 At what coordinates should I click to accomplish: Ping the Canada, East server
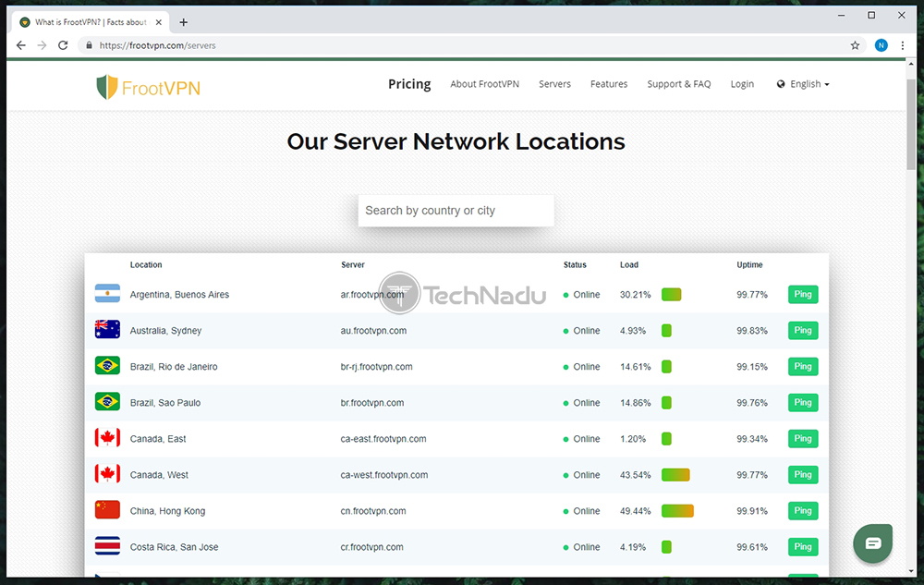click(803, 438)
